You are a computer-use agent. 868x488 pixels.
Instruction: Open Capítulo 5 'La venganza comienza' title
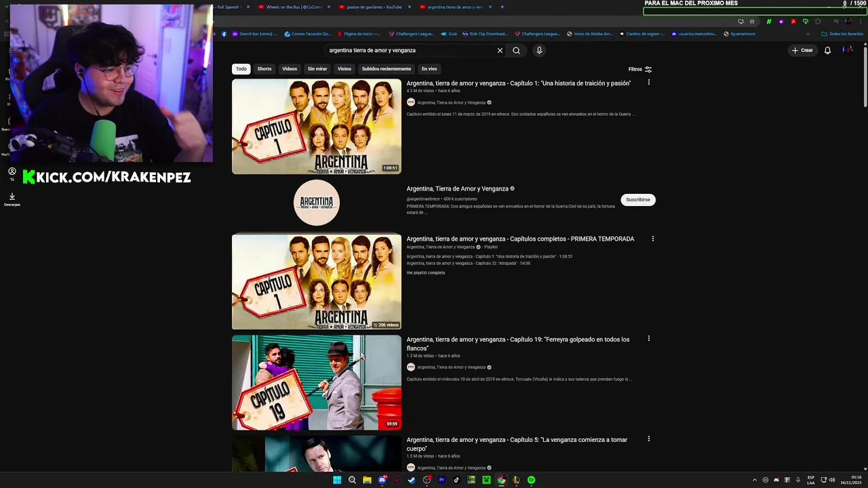pyautogui.click(x=517, y=444)
